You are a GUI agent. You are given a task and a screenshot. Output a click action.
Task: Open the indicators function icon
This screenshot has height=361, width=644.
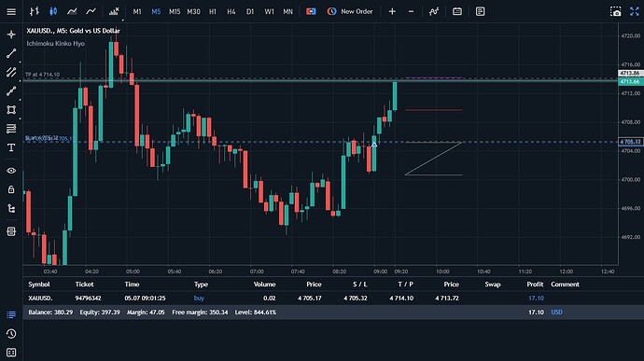(434, 11)
